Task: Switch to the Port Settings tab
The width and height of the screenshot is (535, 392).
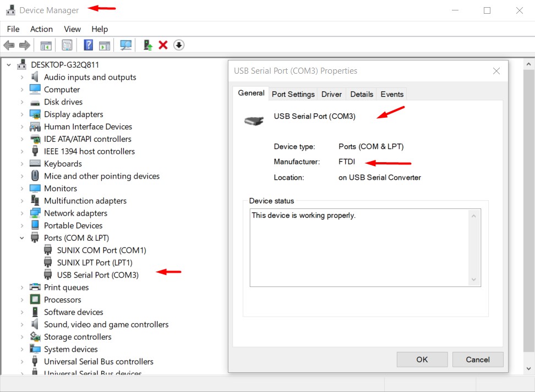Action: 293,95
